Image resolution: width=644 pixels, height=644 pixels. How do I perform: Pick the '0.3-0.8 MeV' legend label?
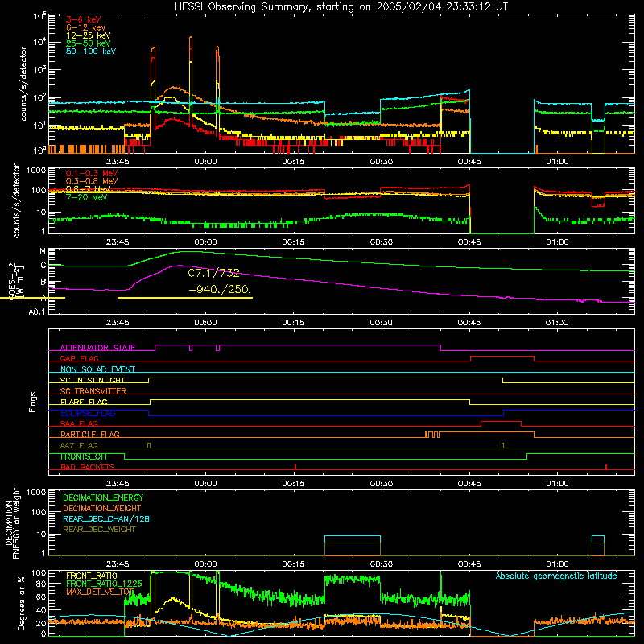(x=92, y=181)
